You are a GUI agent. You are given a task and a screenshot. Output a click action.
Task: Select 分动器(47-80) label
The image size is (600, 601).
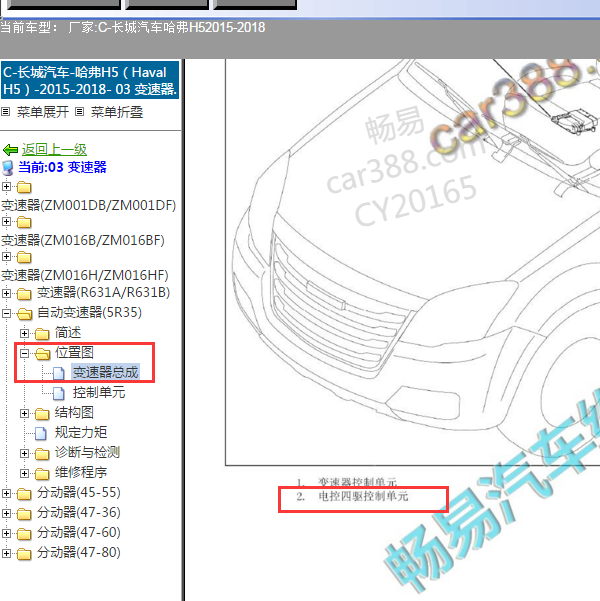[79, 552]
